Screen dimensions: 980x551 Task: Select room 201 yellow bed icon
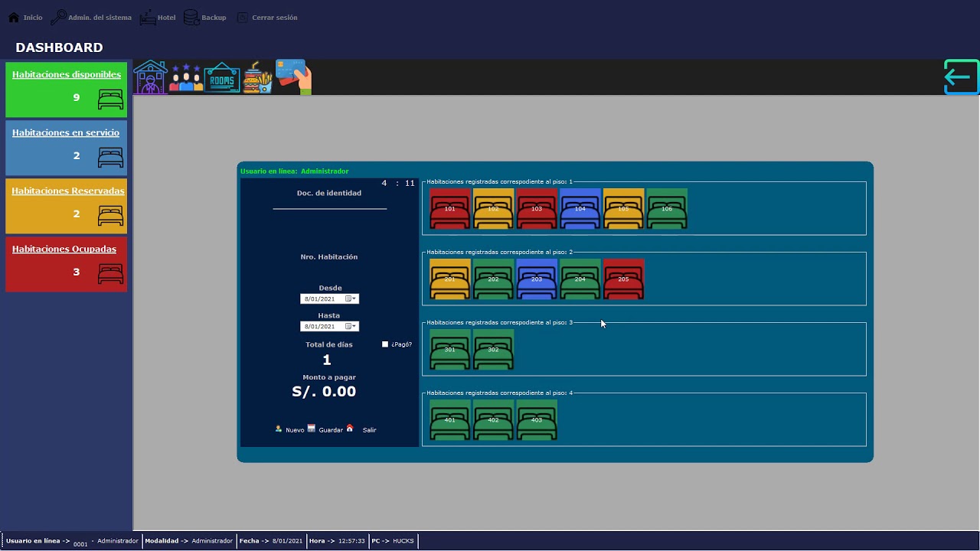pos(450,279)
